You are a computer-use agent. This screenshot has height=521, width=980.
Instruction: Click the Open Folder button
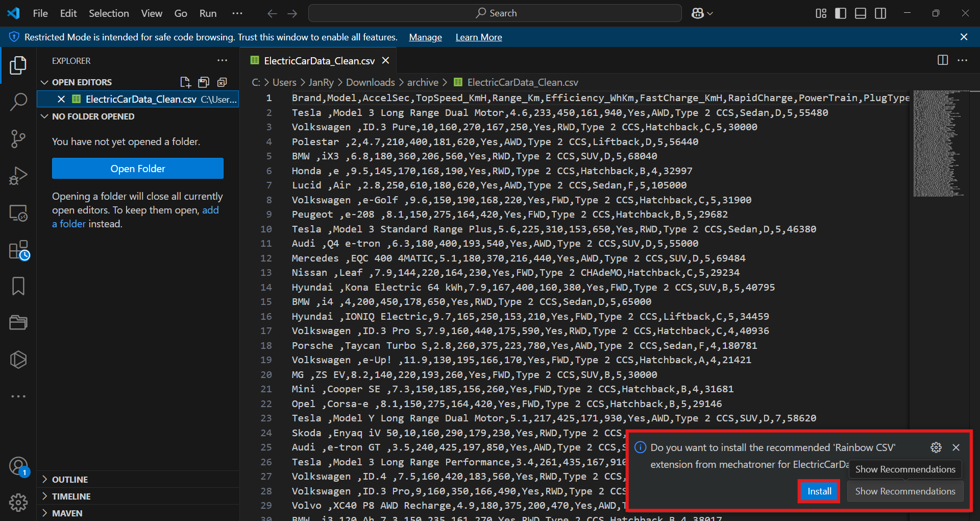click(x=138, y=169)
